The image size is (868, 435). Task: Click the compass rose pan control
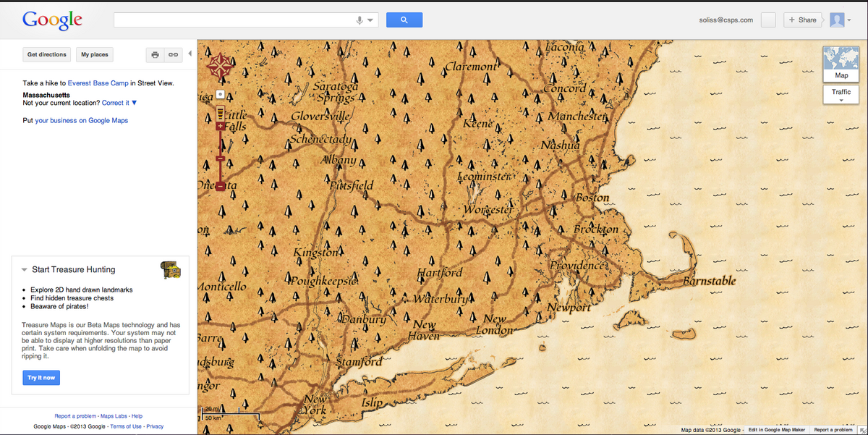coord(219,67)
